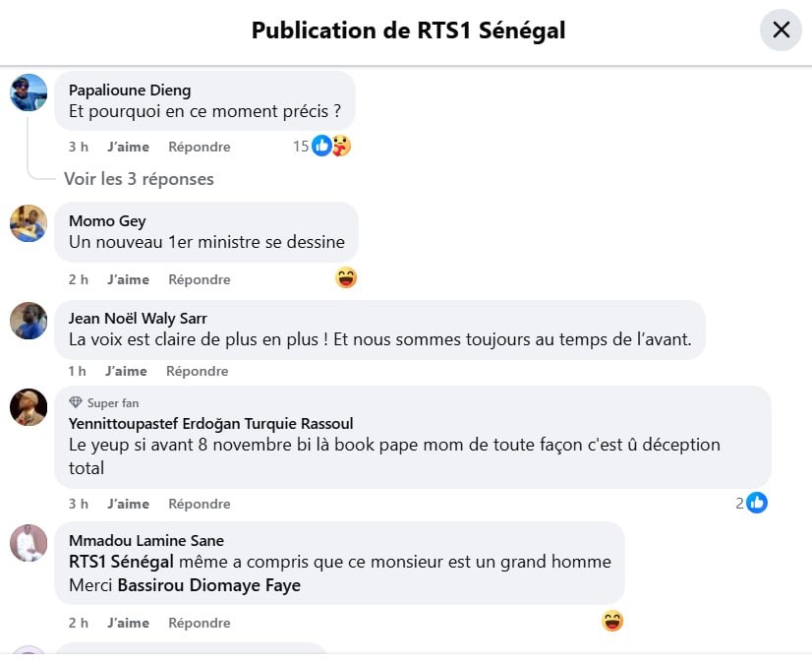Click Momo Gey's avatar
Viewport: 812px width, 662px height.
pyautogui.click(x=29, y=223)
